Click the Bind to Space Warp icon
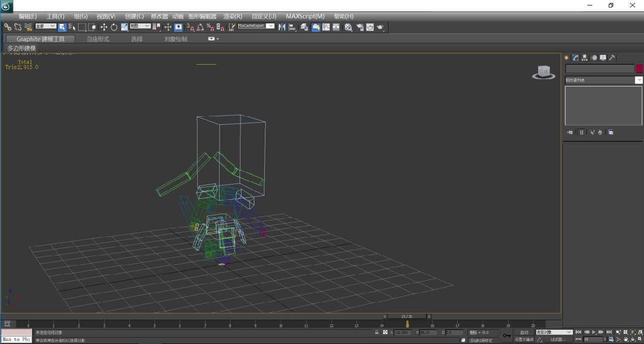644x344 pixels. pyautogui.click(x=28, y=27)
